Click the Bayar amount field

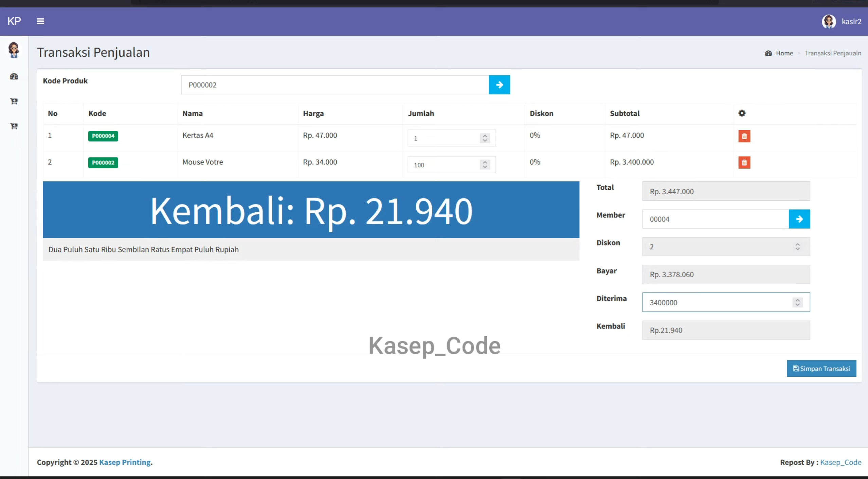(x=726, y=274)
